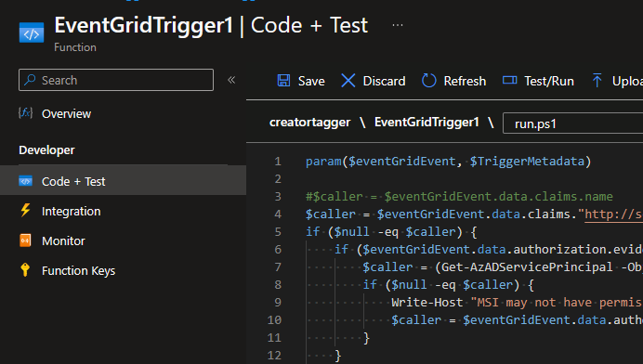Select Code + Test menu item
643x364 pixels.
(123, 180)
